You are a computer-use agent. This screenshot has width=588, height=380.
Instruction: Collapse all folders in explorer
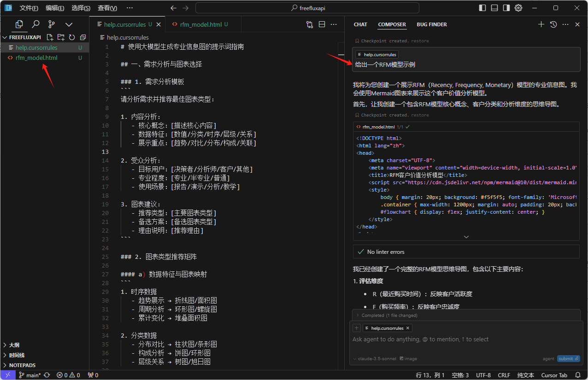83,37
